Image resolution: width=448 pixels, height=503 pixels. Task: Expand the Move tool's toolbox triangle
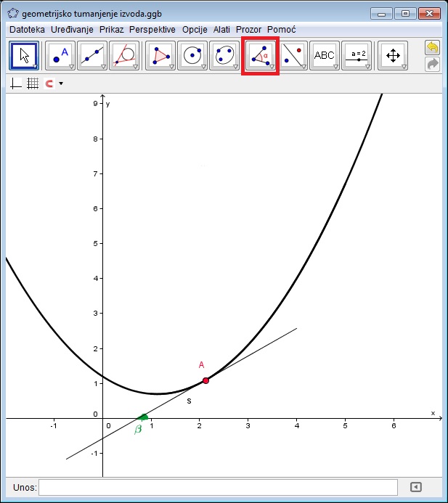coord(35,67)
